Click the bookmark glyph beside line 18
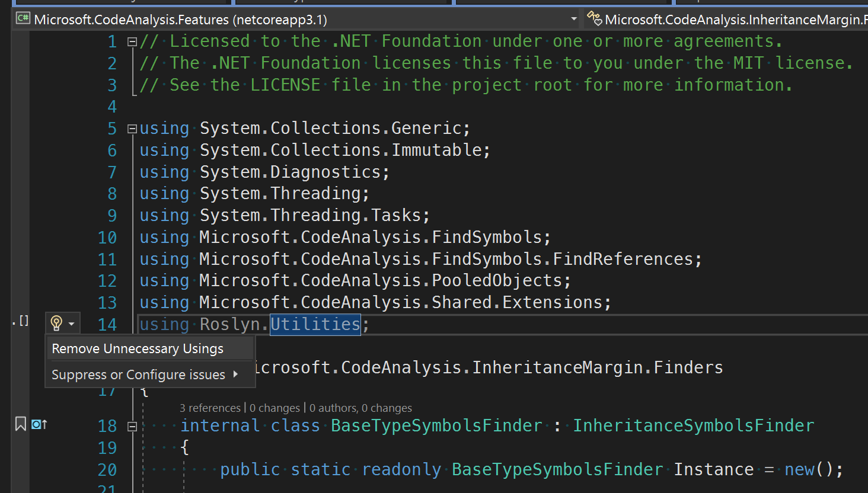Image resolution: width=868 pixels, height=493 pixels. click(20, 424)
